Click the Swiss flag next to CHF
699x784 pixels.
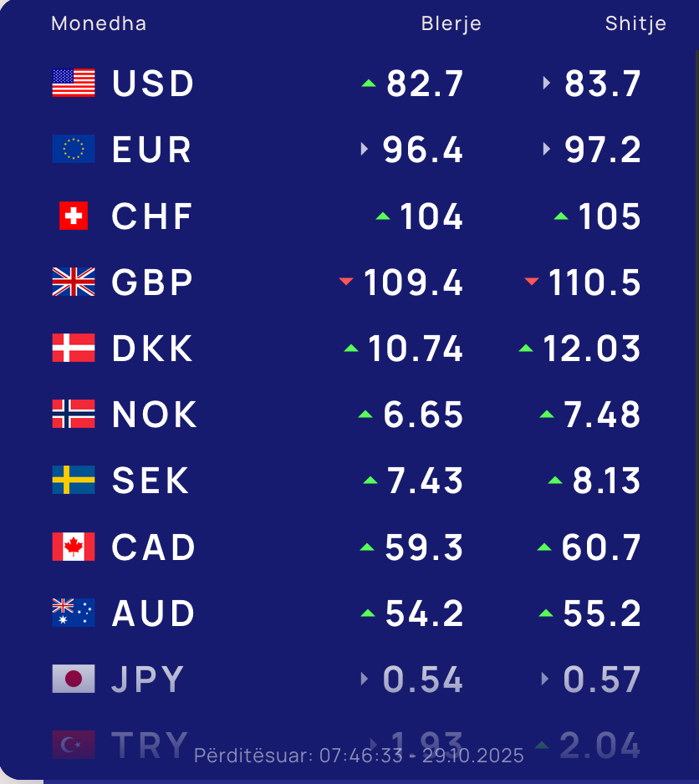(74, 216)
